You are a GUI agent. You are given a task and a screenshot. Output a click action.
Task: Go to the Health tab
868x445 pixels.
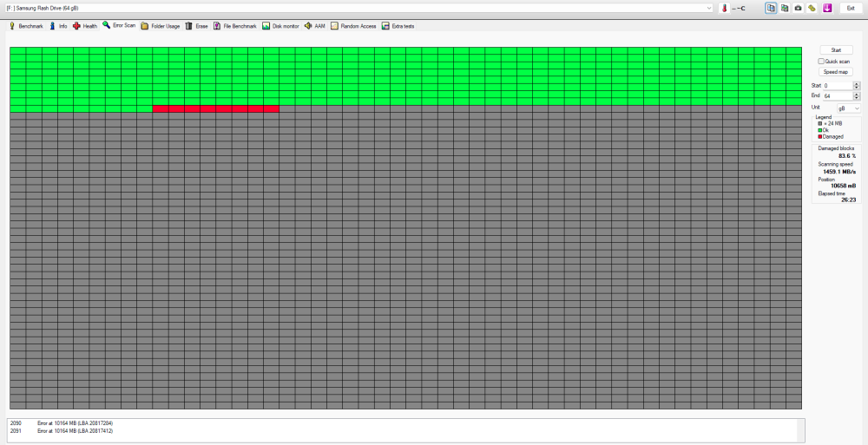(85, 26)
